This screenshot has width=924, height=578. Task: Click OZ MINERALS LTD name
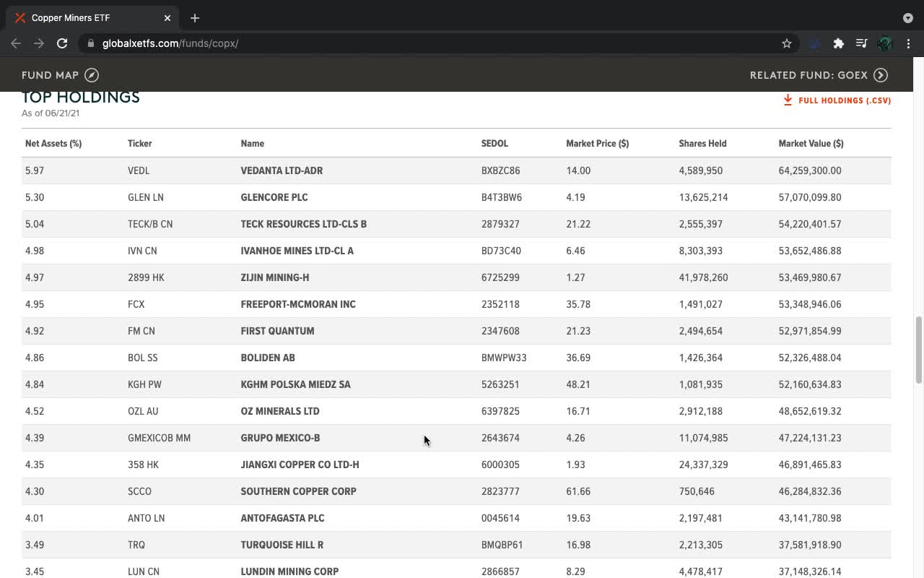tap(280, 411)
